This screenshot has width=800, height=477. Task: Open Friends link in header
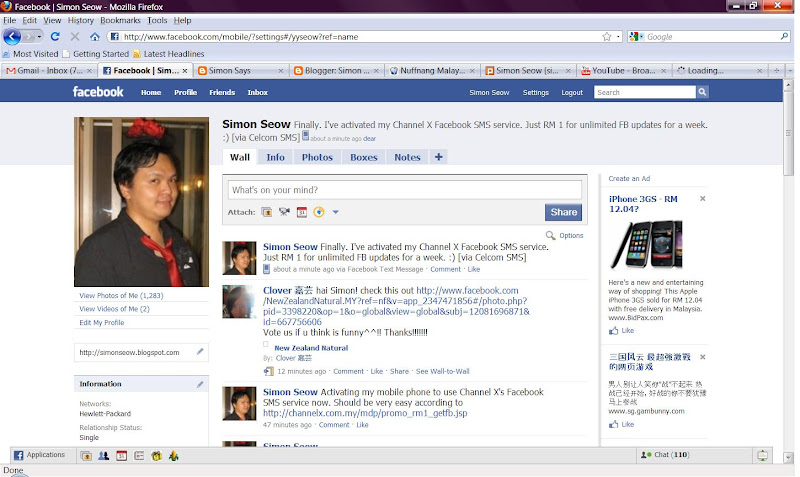222,92
